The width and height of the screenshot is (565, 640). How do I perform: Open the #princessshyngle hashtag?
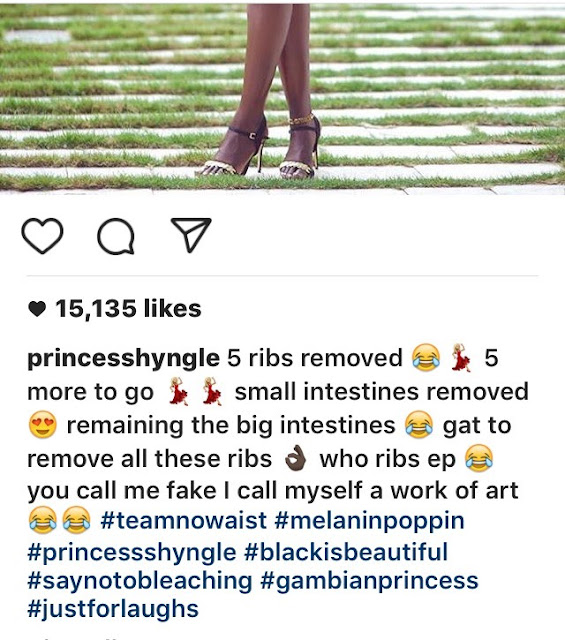(132, 553)
